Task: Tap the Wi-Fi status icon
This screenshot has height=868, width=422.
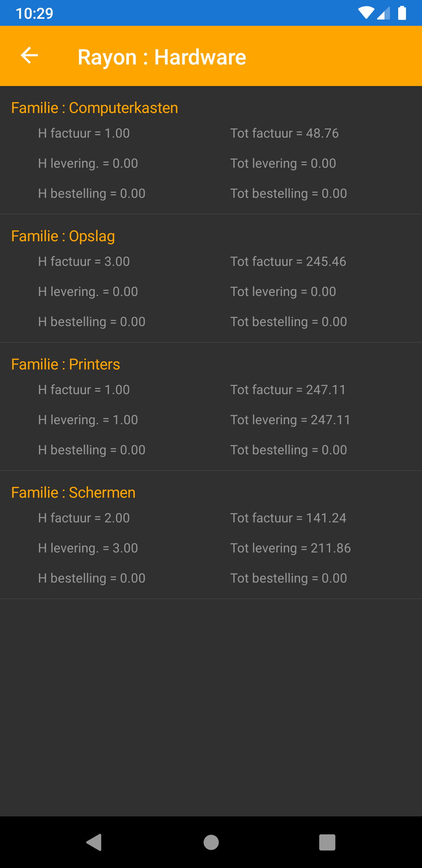Action: (366, 13)
